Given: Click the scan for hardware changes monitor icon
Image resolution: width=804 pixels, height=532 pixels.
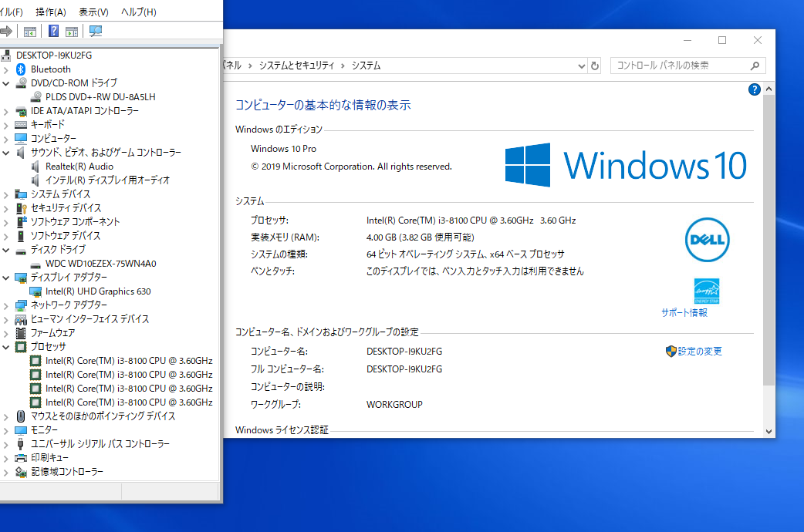Looking at the screenshot, I should pos(96,32).
